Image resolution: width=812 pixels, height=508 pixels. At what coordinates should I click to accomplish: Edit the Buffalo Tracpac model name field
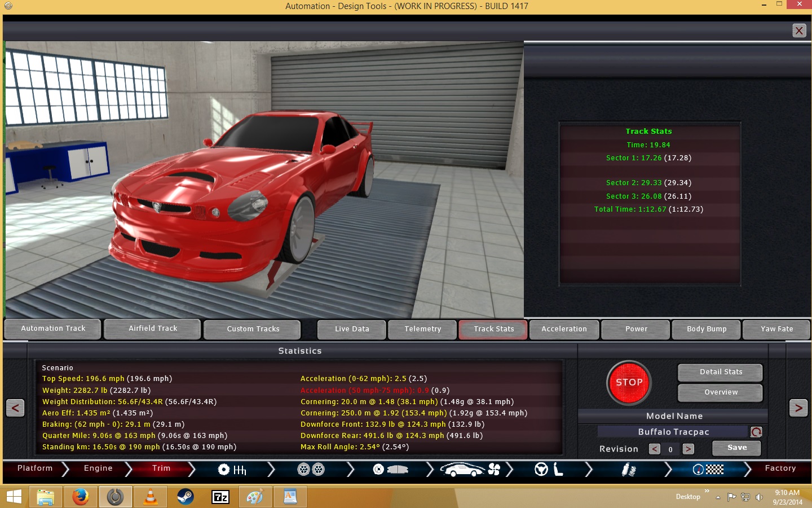(673, 432)
